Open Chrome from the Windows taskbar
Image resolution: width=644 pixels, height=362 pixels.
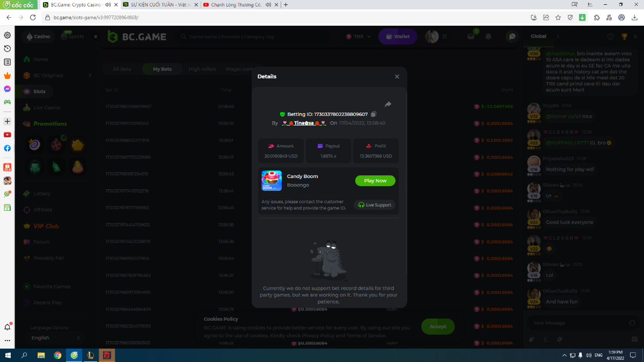(x=57, y=355)
